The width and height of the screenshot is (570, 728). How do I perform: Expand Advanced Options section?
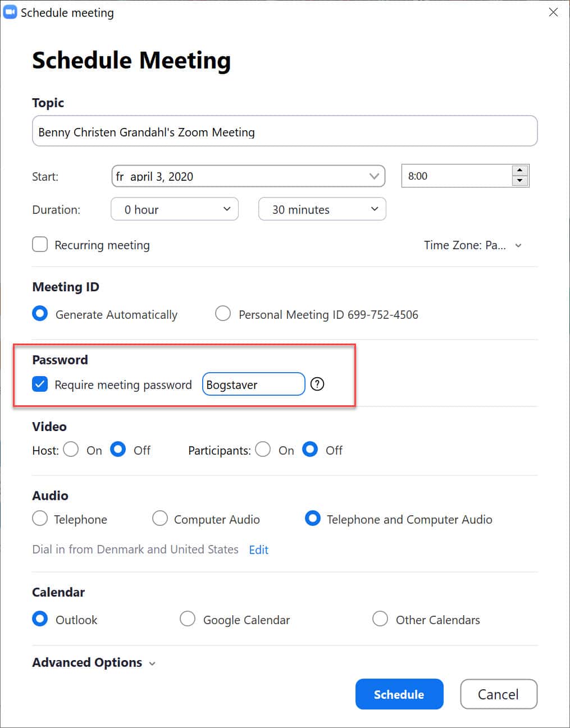(94, 663)
